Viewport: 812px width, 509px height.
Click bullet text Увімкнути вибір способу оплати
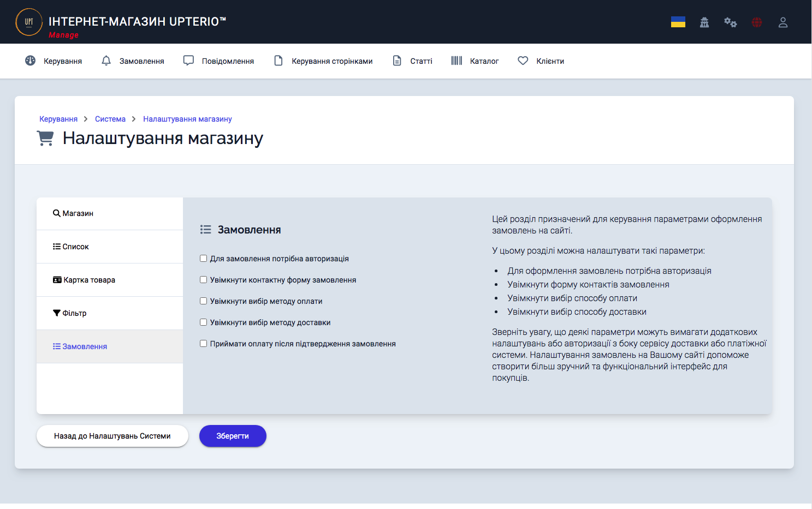[x=572, y=298]
